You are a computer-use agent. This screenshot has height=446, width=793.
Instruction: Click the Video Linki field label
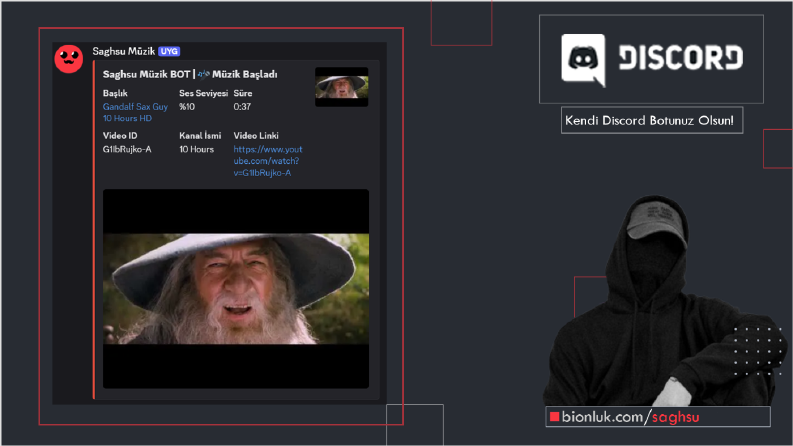click(256, 136)
